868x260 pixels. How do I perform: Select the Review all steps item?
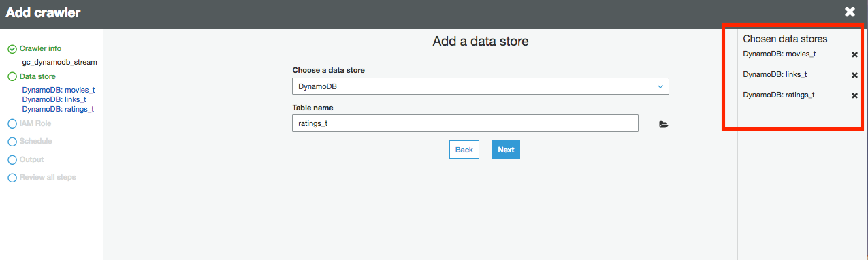point(48,177)
